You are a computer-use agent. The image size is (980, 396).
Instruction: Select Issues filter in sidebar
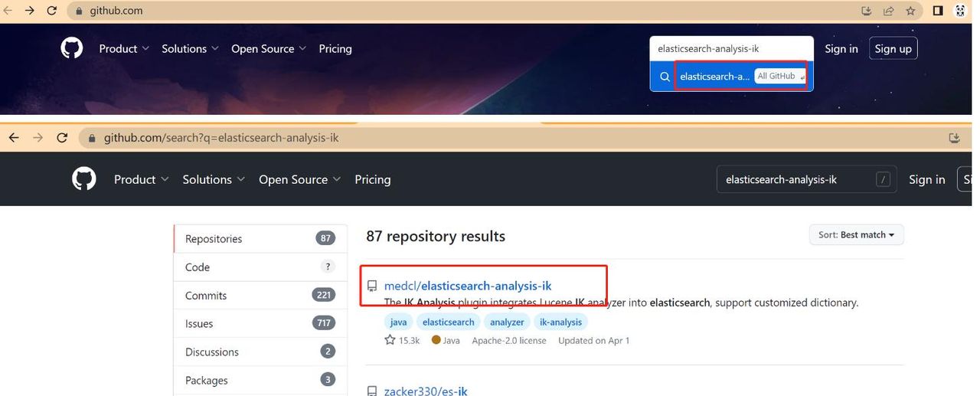(260, 323)
